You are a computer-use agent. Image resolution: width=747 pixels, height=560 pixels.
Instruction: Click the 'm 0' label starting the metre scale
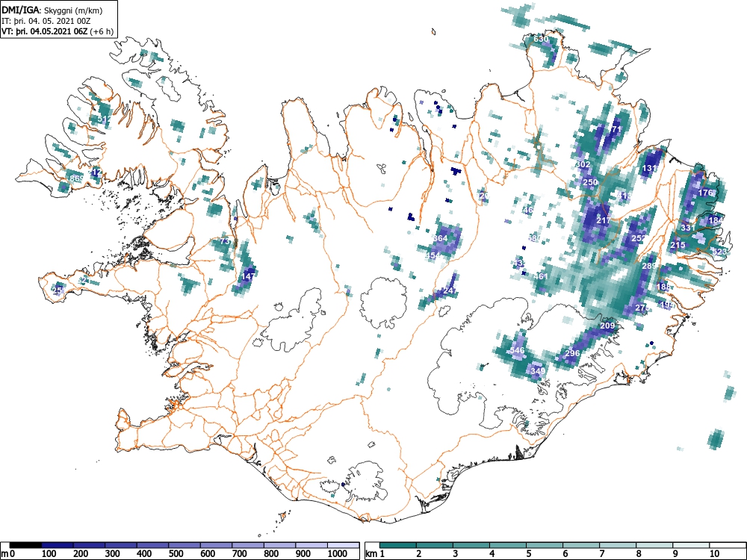(x=8, y=554)
